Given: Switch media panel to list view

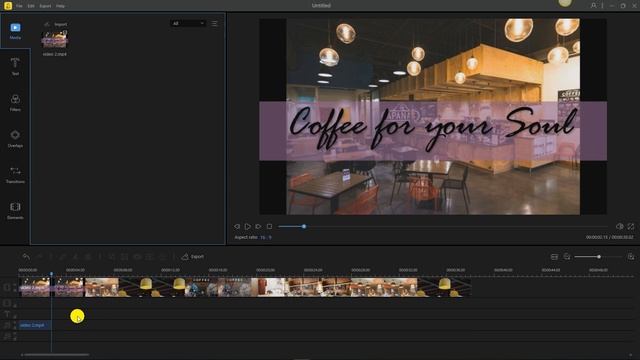Looking at the screenshot, I should [214, 24].
